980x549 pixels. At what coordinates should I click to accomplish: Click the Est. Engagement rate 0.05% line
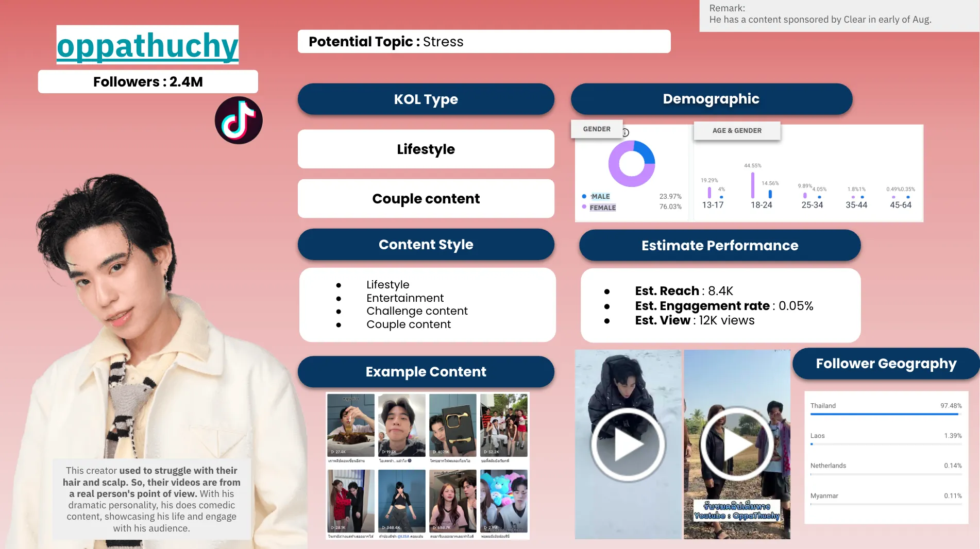coord(724,306)
